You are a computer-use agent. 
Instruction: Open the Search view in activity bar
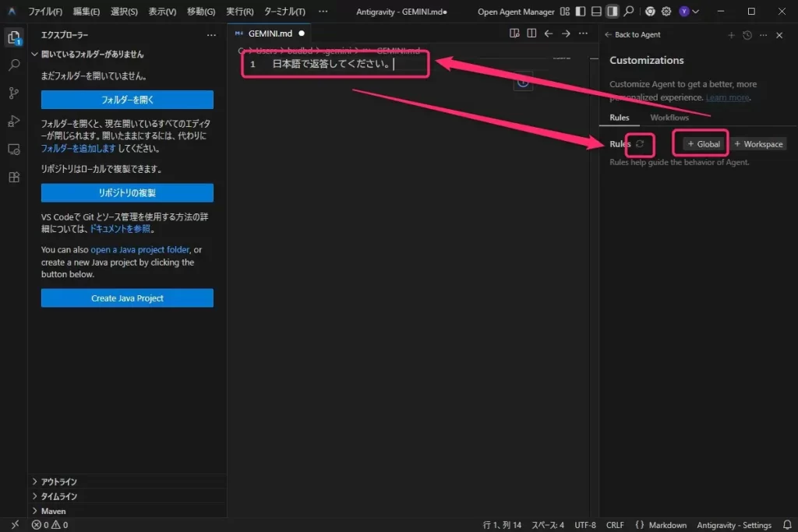pos(14,65)
